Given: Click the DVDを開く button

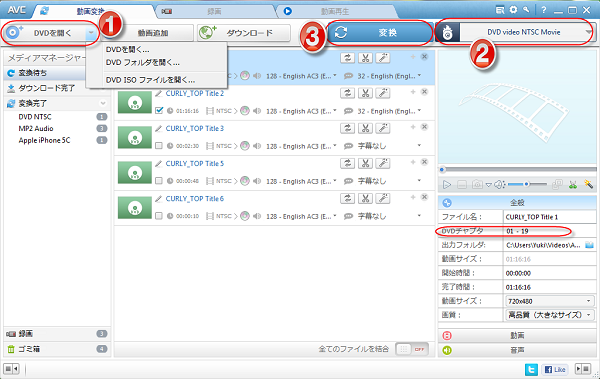Looking at the screenshot, I should 45,33.
